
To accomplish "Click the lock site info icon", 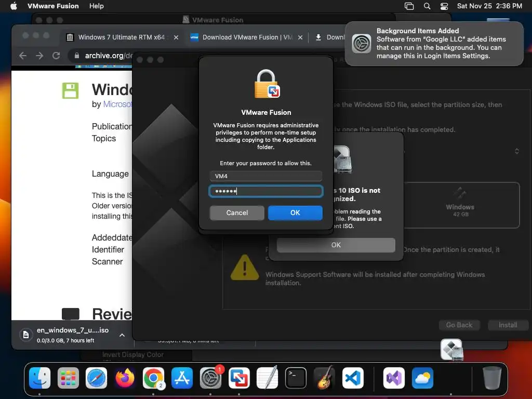I will pos(77,56).
